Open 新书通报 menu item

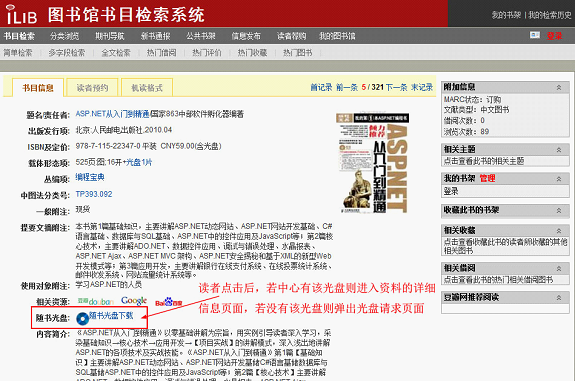click(x=155, y=36)
